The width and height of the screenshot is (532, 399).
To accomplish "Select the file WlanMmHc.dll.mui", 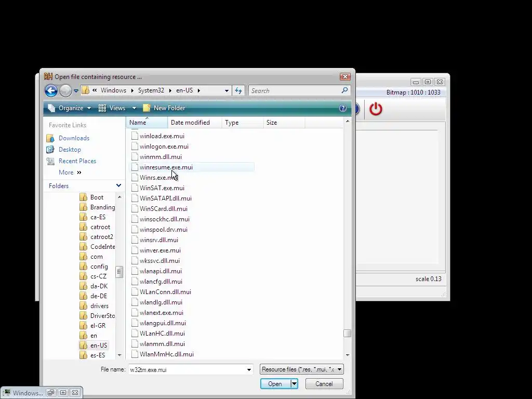I will pos(167,354).
